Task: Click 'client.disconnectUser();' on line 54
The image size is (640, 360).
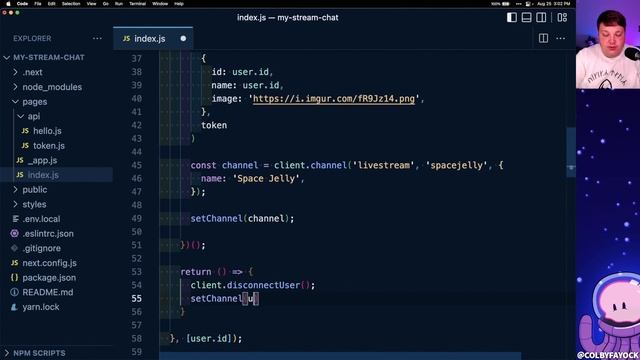Action: 253,285
